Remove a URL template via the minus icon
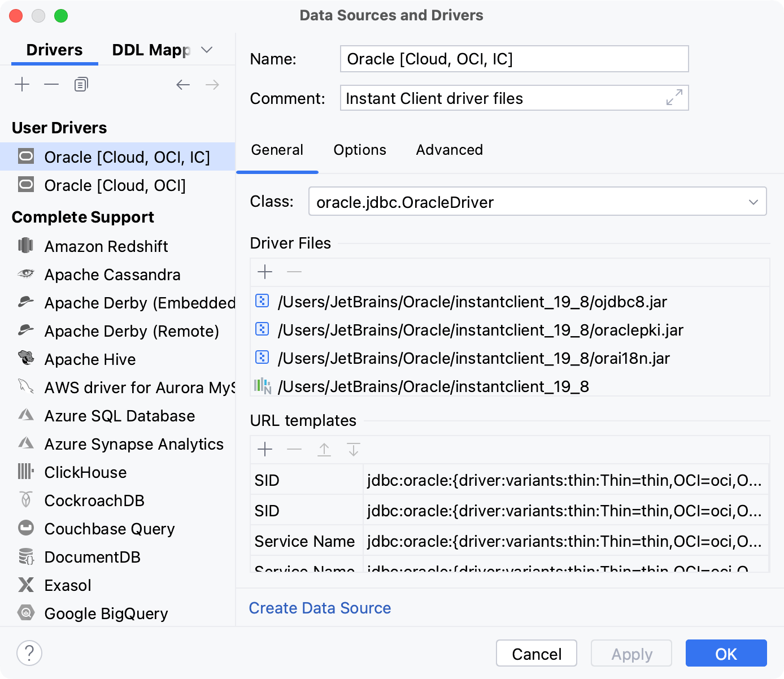 [294, 449]
